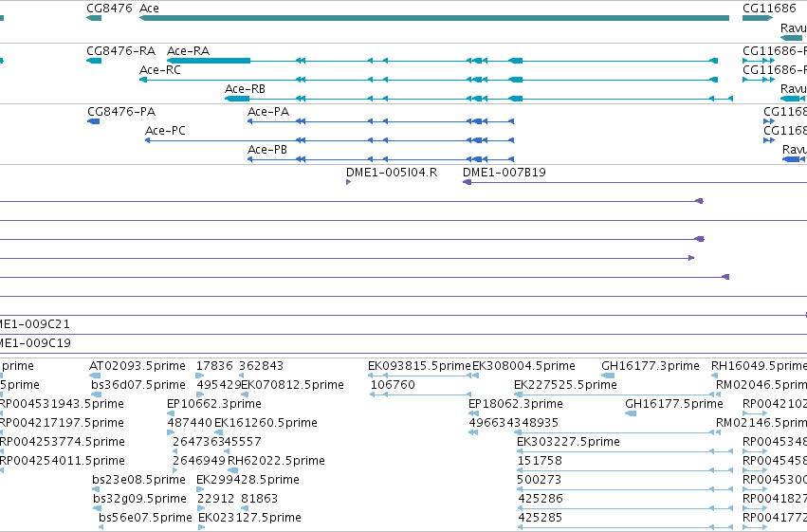Open the EK299428.5prime EST label
807x532 pixels.
(248, 480)
